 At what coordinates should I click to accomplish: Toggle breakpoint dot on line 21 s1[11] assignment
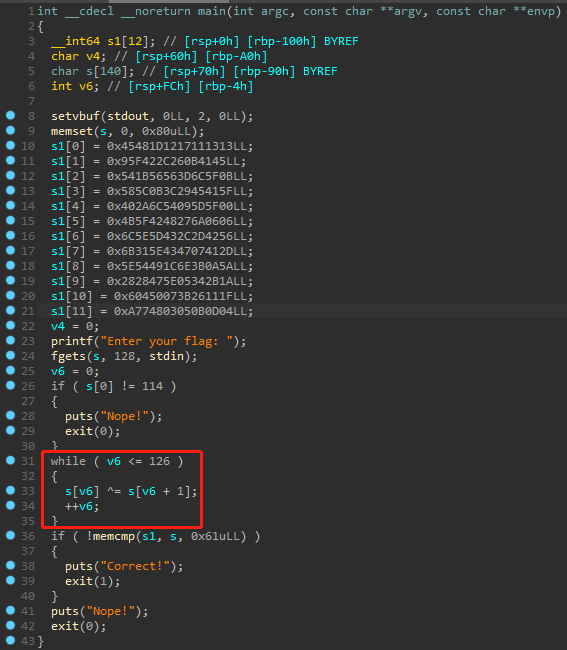coord(10,310)
